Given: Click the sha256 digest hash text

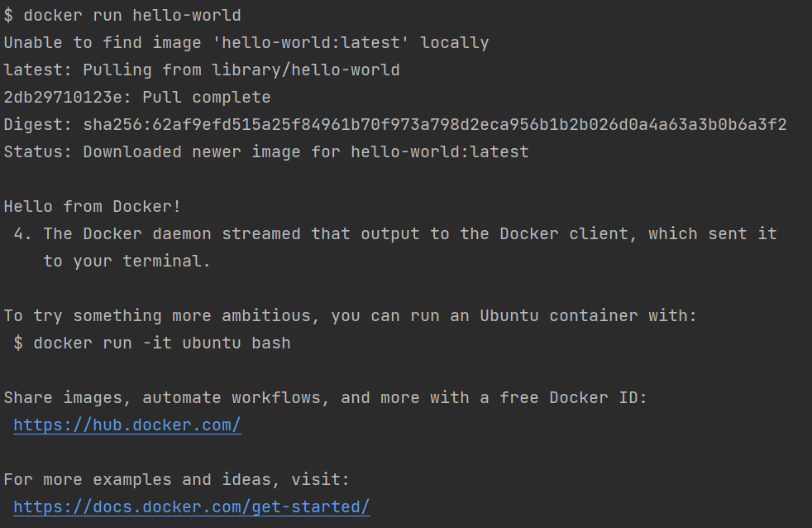Looking at the screenshot, I should coord(435,125).
